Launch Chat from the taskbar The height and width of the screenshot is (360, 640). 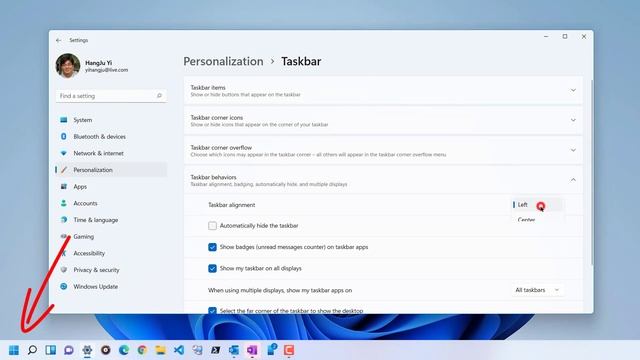[69, 350]
